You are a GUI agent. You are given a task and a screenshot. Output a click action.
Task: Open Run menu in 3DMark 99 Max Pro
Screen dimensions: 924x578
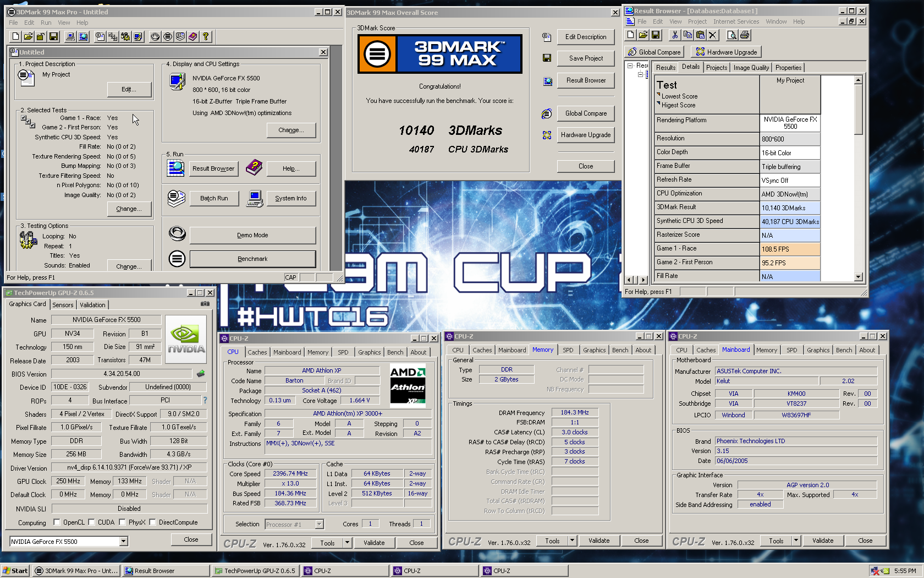46,23
